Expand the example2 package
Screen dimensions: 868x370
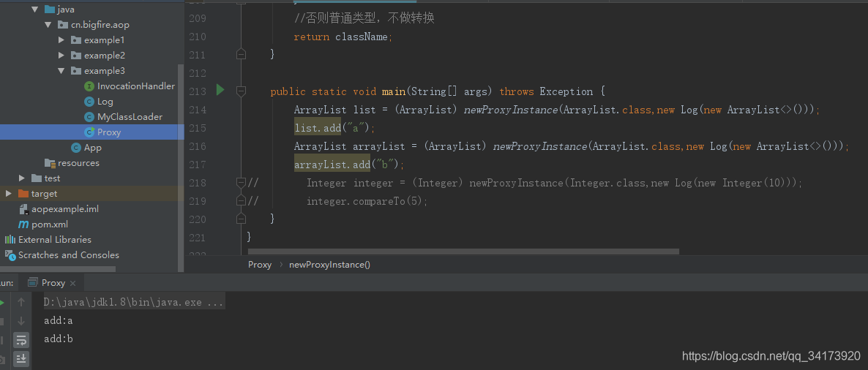click(61, 56)
